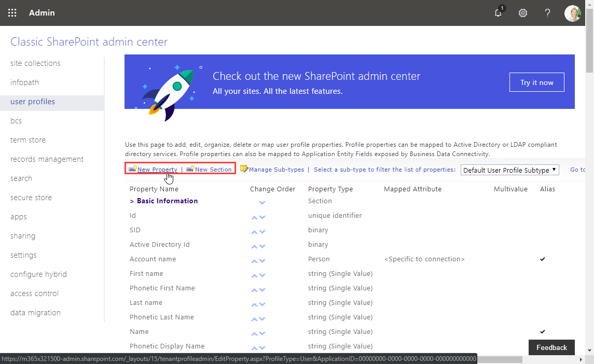Click the First name property
Screen dimensions: 594x364
146,273
